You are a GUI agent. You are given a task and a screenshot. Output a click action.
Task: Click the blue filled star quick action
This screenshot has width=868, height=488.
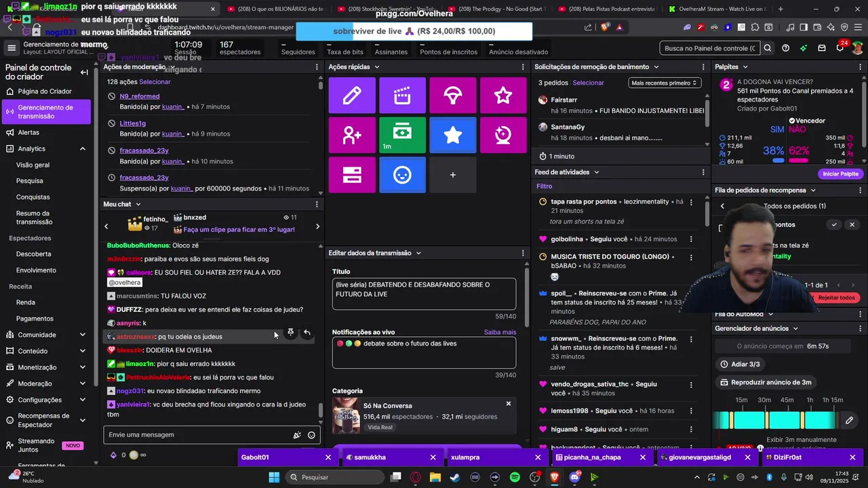click(x=453, y=136)
